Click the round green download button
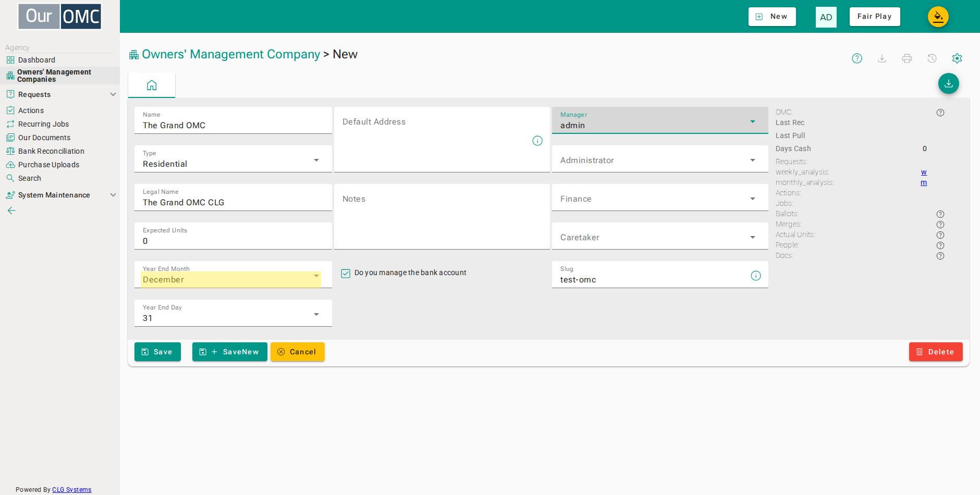The height and width of the screenshot is (495, 980). coord(949,83)
